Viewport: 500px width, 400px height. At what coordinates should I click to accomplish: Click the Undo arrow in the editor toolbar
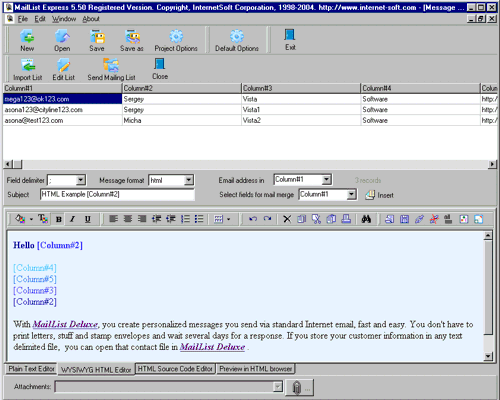[253, 219]
